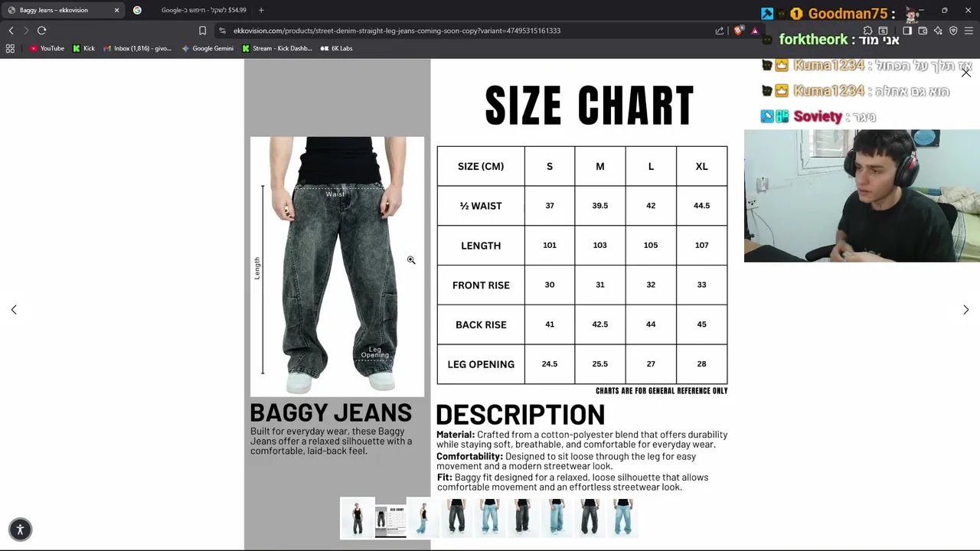Screen dimensions: 980x551
Task: Click the jeans measurement diagram image
Action: [x=337, y=266]
